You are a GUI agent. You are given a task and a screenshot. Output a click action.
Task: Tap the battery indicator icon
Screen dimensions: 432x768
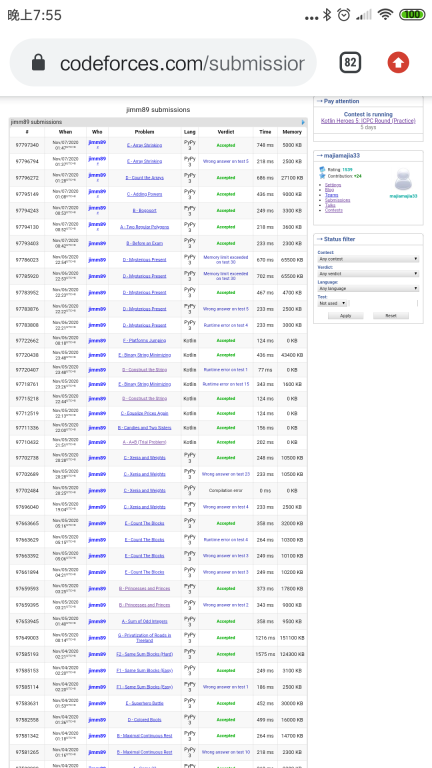412,15
